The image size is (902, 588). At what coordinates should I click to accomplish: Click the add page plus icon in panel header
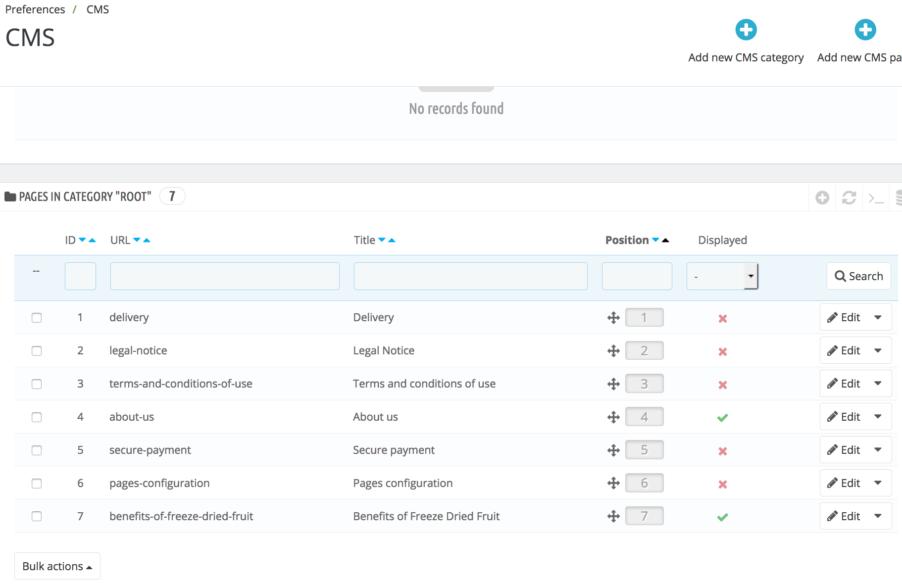point(822,198)
